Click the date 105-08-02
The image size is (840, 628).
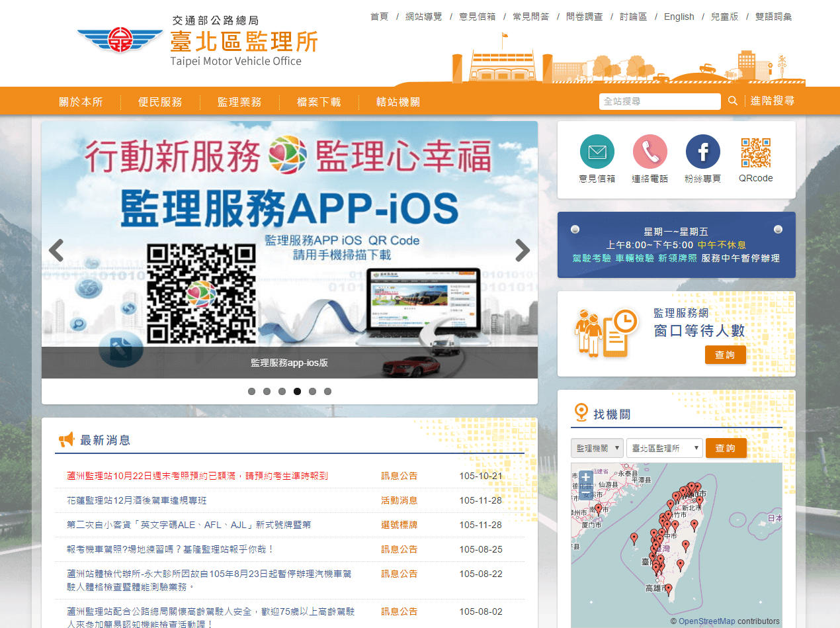click(x=481, y=611)
